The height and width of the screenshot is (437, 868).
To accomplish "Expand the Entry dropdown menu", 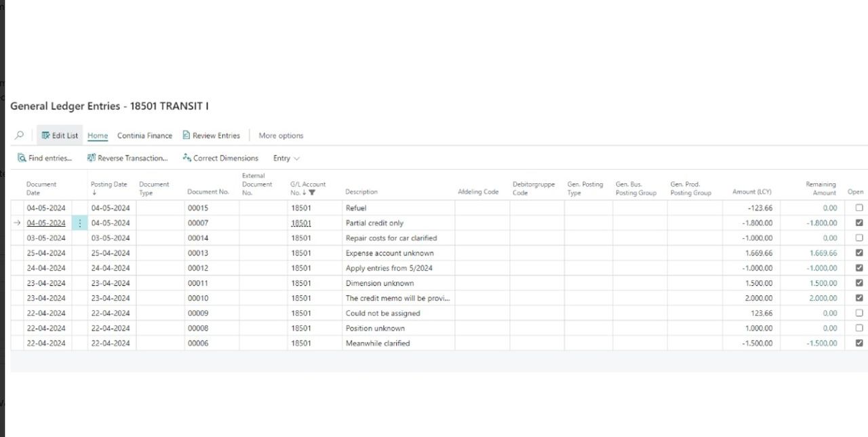I will [286, 158].
